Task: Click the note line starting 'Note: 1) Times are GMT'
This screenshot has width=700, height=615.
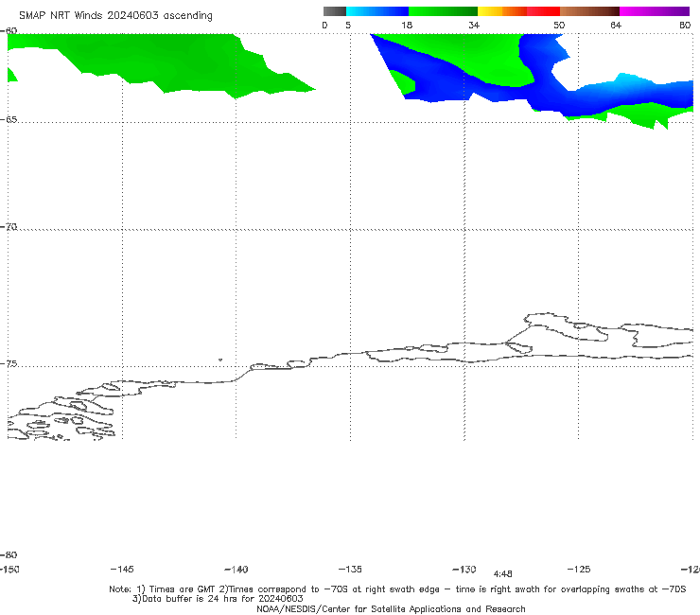Action: [x=397, y=589]
